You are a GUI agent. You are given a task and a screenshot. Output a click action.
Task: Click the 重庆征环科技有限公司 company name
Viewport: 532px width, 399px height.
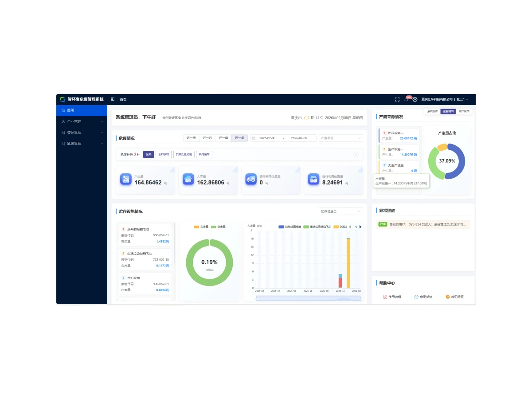pyautogui.click(x=437, y=99)
